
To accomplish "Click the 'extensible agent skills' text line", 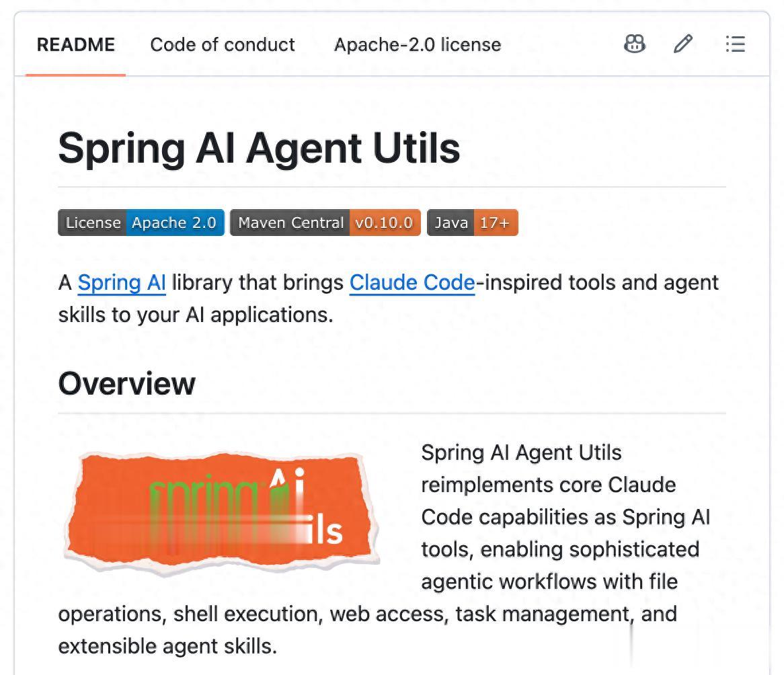I will click(x=167, y=646).
